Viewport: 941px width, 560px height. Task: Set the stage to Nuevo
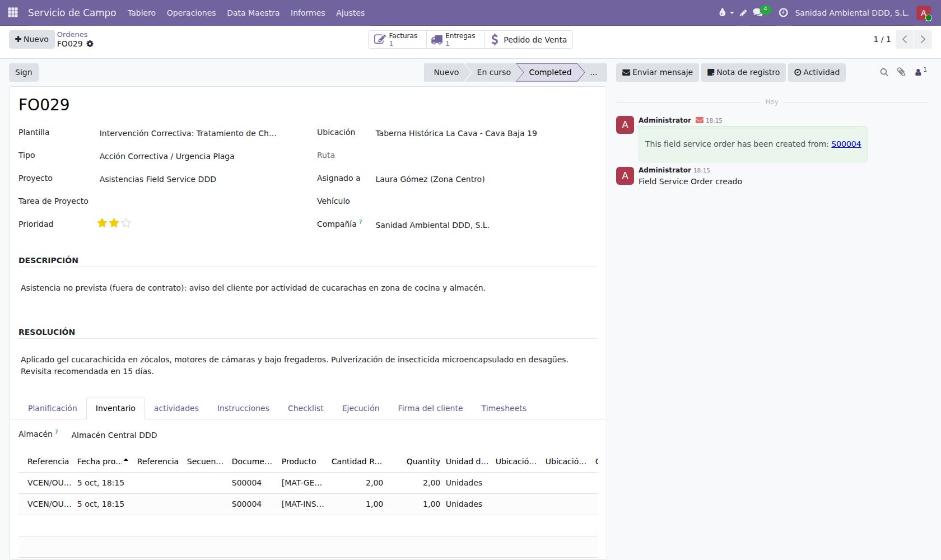(446, 72)
